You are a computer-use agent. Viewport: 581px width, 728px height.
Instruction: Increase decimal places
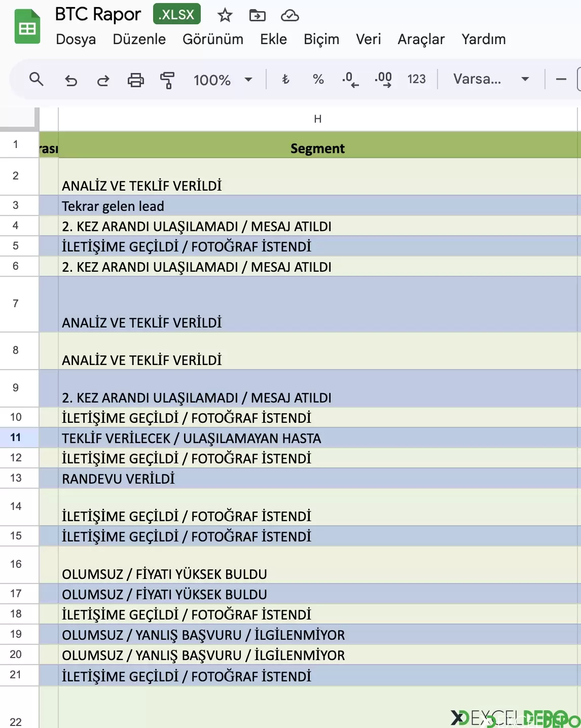click(x=383, y=79)
